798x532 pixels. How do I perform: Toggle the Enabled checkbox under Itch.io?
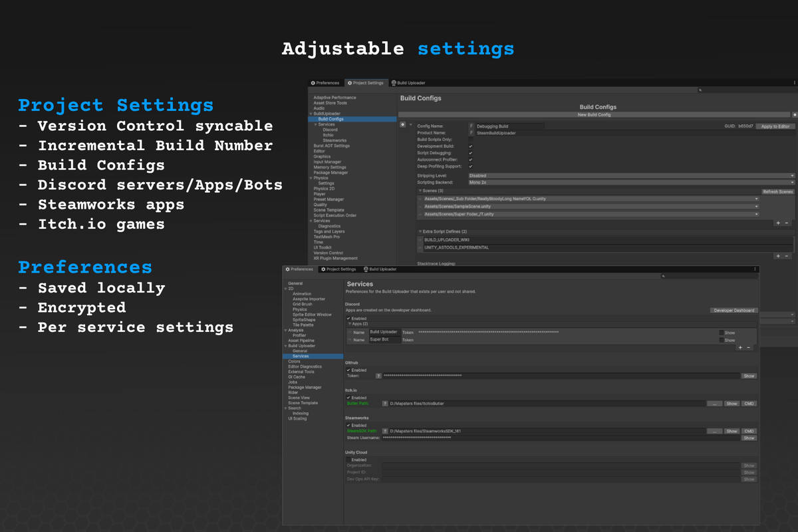(x=348, y=398)
